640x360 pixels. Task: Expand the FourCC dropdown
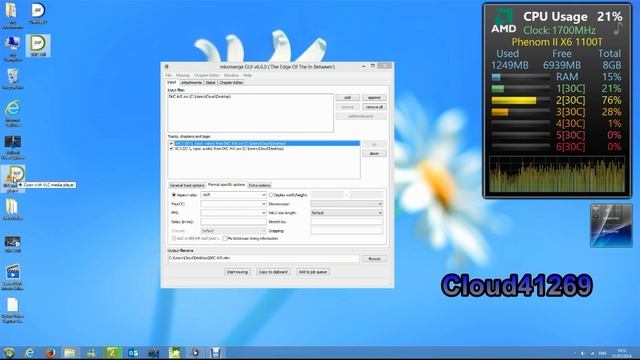click(x=263, y=204)
